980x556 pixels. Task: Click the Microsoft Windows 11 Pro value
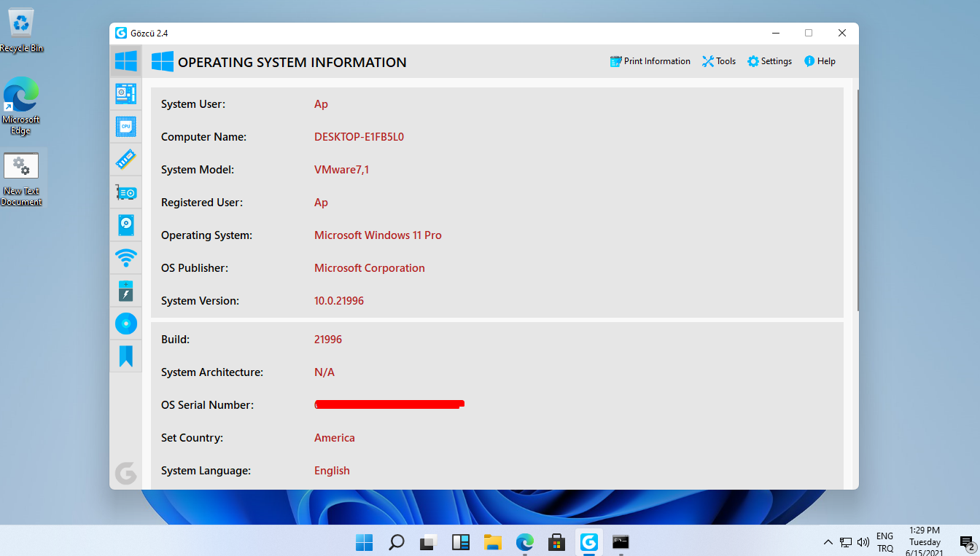(x=378, y=235)
